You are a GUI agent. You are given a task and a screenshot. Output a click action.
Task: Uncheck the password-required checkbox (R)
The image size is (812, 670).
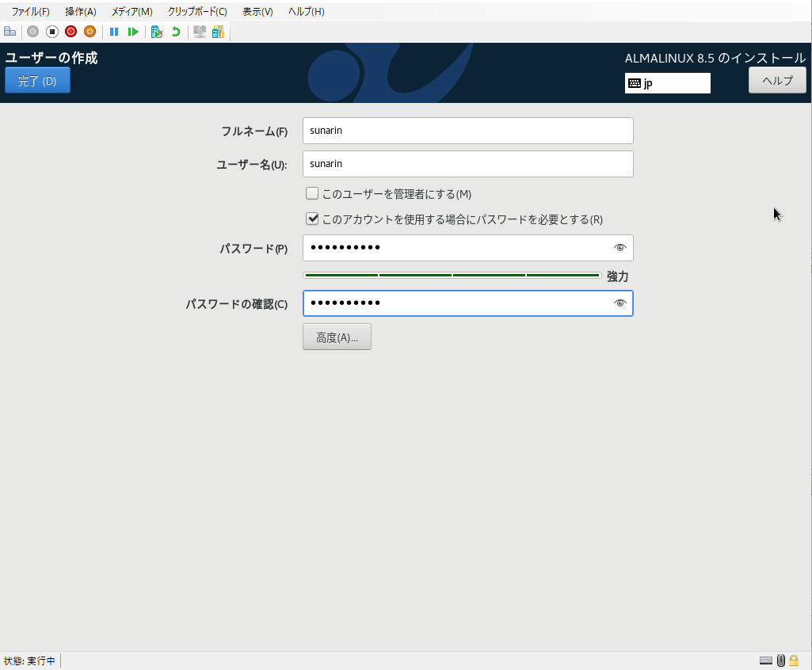click(312, 219)
